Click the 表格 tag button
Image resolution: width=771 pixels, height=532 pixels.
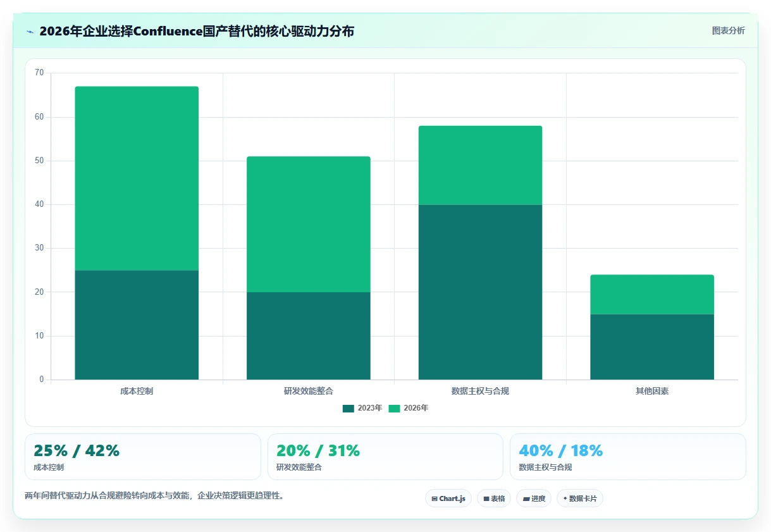(494, 498)
